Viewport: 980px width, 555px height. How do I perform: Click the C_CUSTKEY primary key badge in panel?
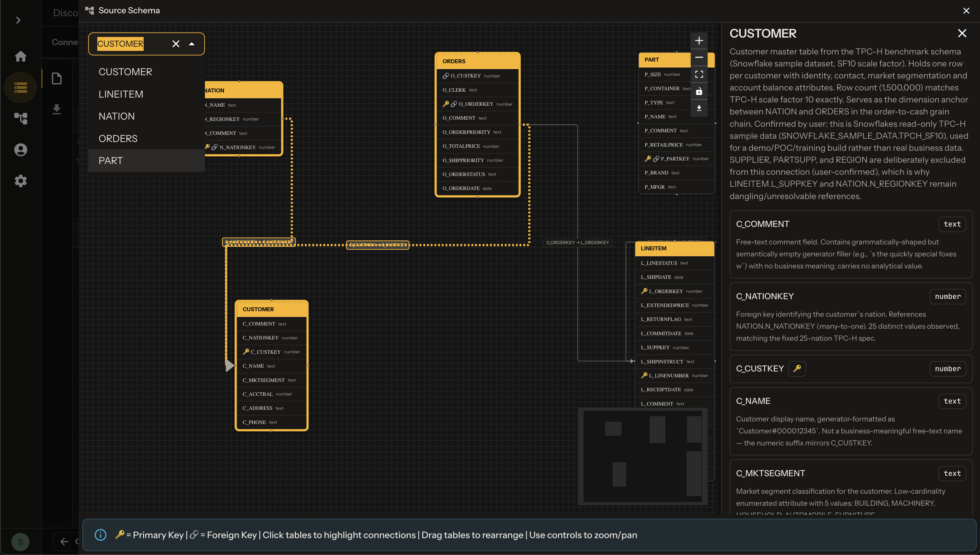(x=796, y=369)
